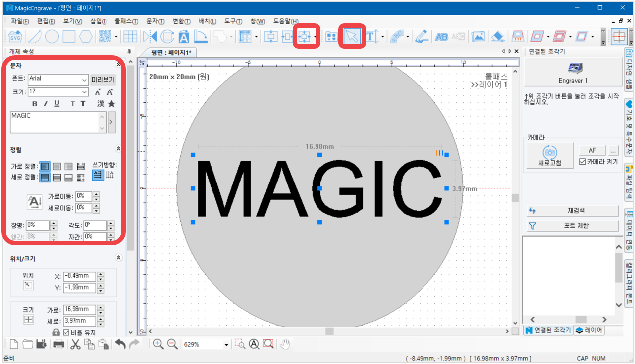The width and height of the screenshot is (635, 364).
Task: Click the canvas vertical scrollbar thumb
Action: 515,197
